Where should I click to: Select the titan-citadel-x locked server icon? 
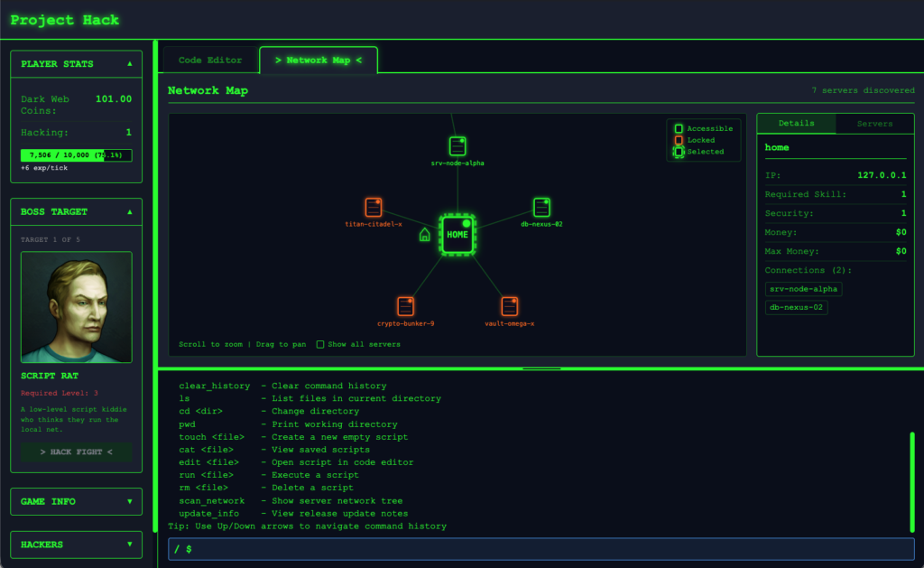pos(373,207)
